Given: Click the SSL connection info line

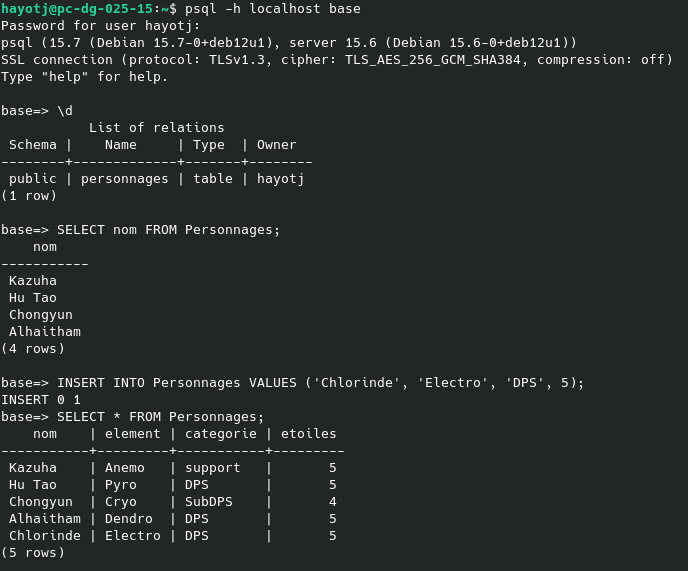Looking at the screenshot, I should tap(337, 60).
